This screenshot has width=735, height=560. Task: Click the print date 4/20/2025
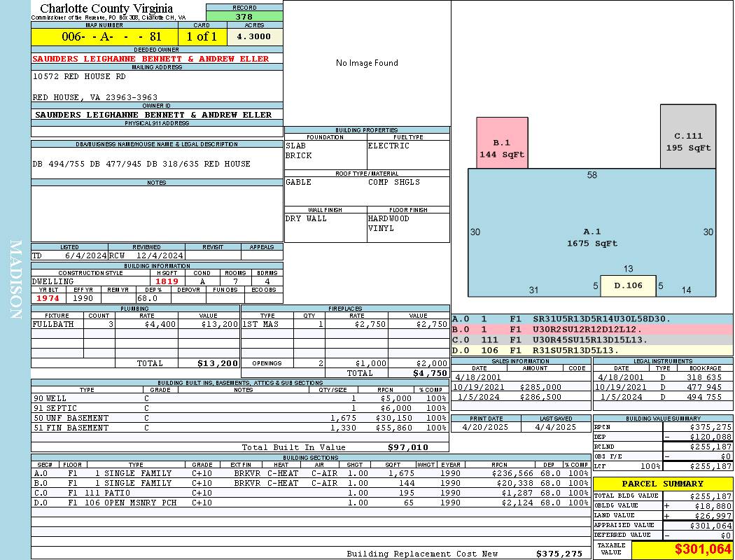[x=486, y=428]
